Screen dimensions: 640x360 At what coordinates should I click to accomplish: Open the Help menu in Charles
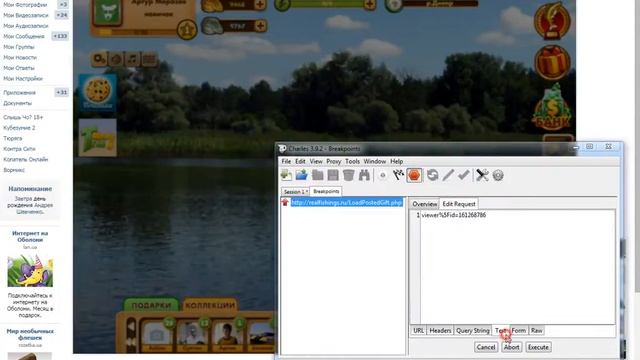point(396,161)
